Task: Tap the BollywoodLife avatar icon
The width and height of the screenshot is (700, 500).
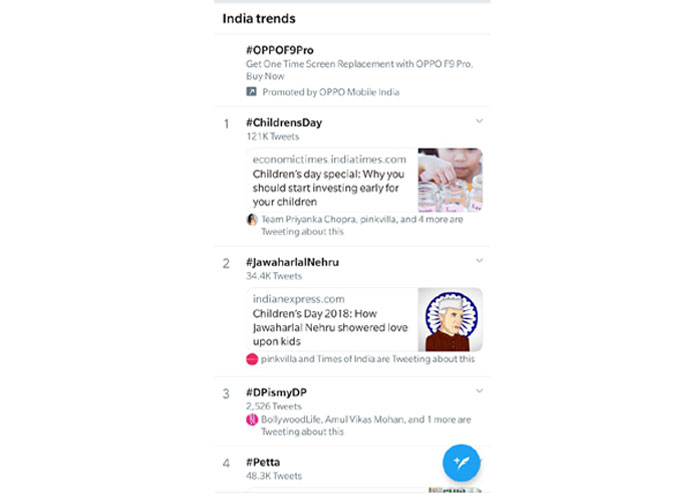Action: coord(252,420)
